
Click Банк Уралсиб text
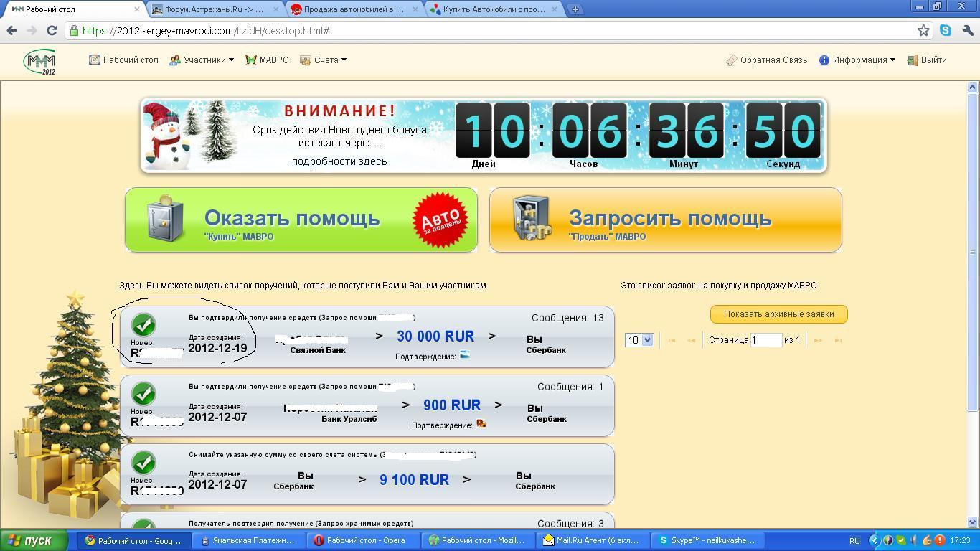(x=349, y=419)
